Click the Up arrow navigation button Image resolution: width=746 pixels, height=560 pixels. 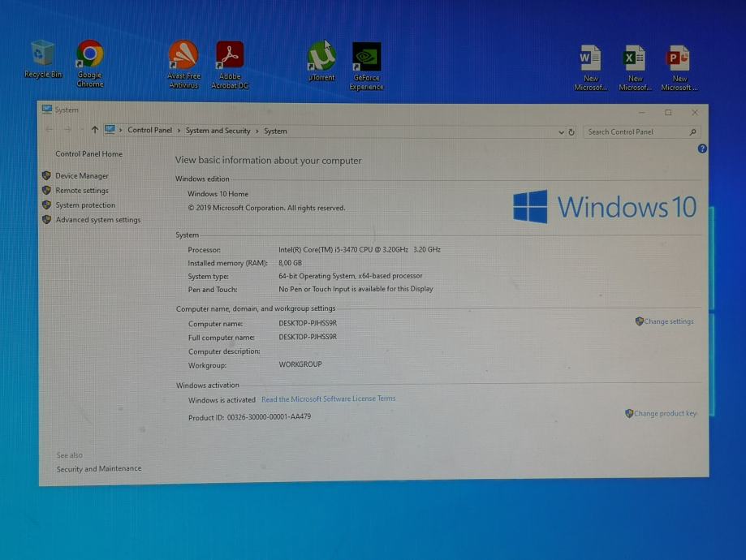point(95,130)
